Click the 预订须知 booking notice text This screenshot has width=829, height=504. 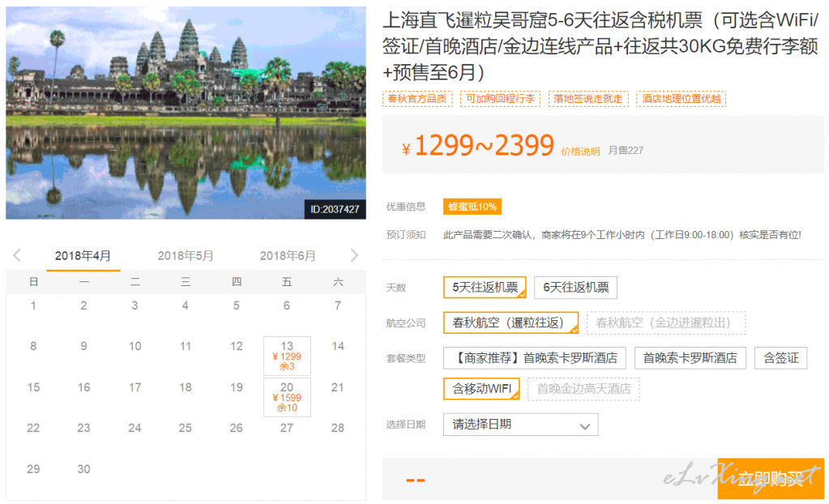pyautogui.click(x=405, y=235)
